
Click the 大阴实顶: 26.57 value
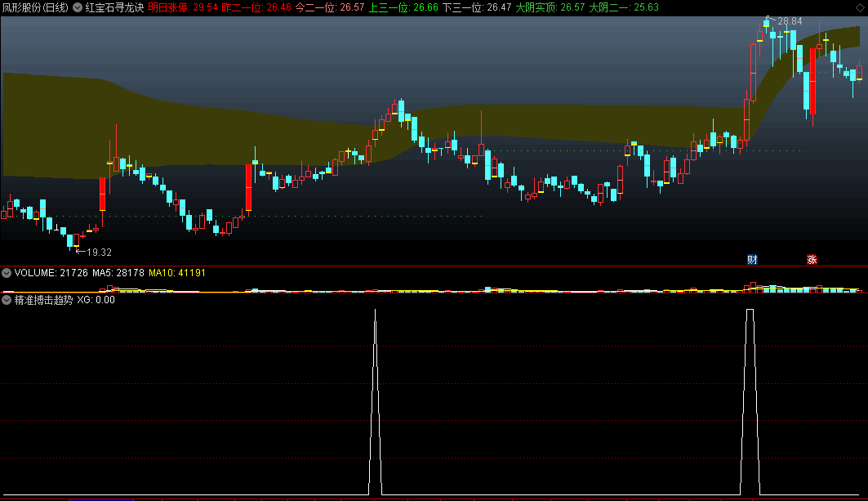(550, 7)
